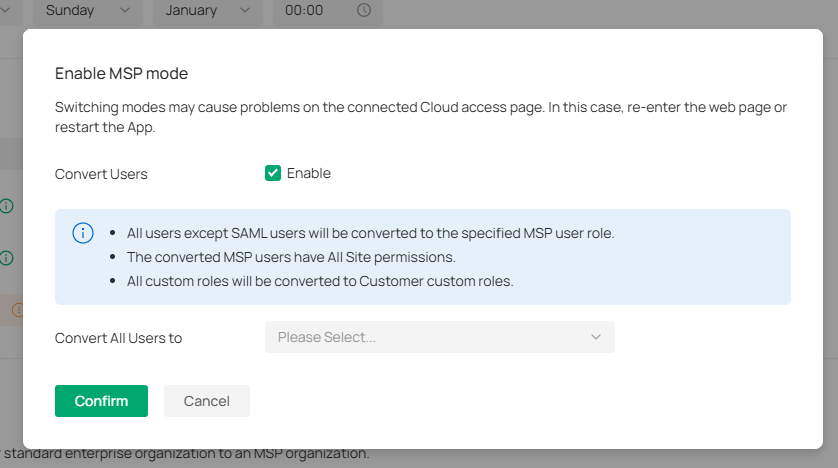
Task: Click the Convert All Users to label
Action: [x=118, y=338]
